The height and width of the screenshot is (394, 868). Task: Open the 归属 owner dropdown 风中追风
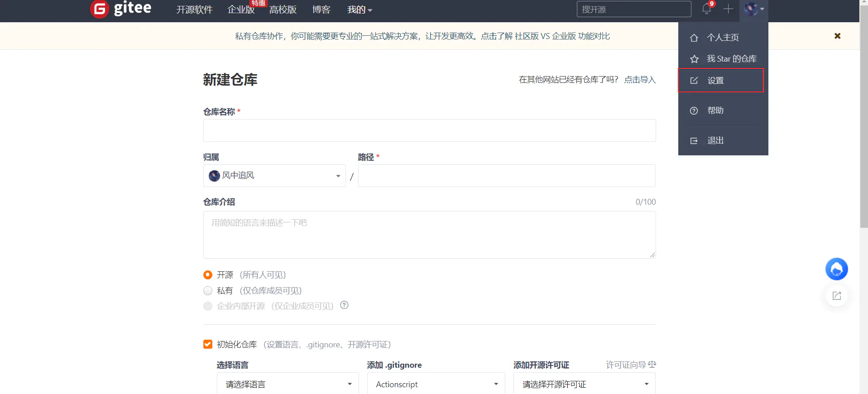click(274, 176)
